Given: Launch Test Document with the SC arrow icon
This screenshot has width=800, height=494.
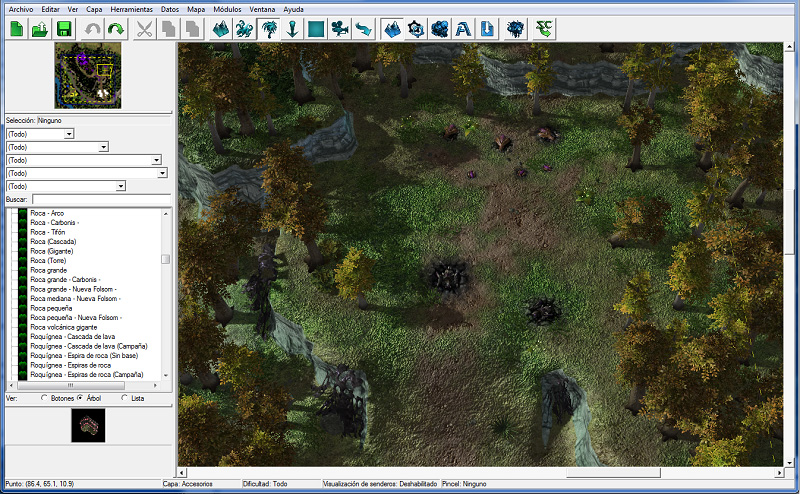Looking at the screenshot, I should click(x=544, y=29).
